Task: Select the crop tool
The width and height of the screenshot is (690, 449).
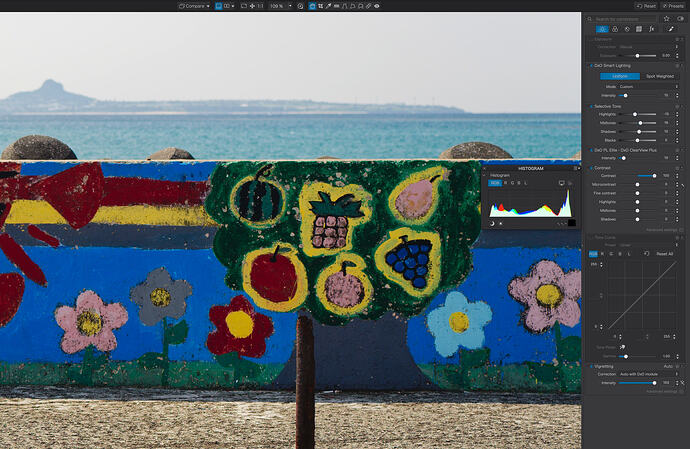Action: click(x=320, y=6)
